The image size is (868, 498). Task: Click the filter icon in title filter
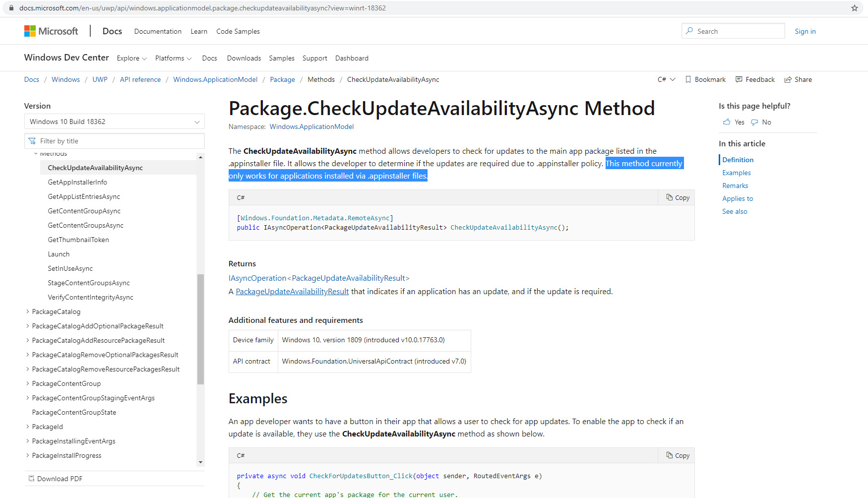(x=32, y=141)
